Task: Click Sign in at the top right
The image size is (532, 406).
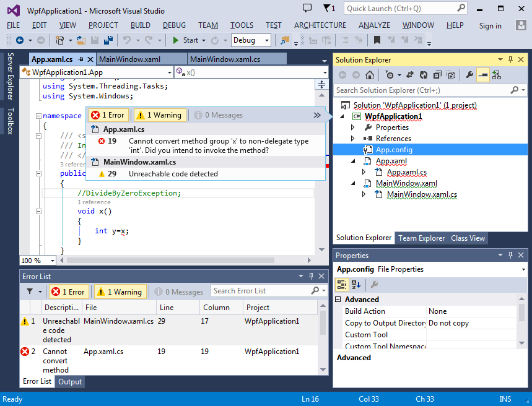Action: [489, 25]
